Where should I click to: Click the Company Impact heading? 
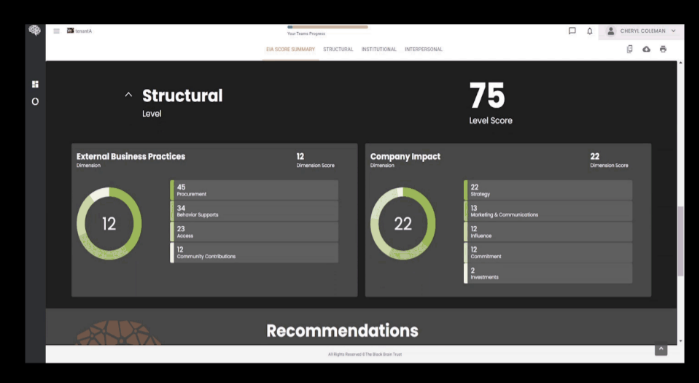405,156
